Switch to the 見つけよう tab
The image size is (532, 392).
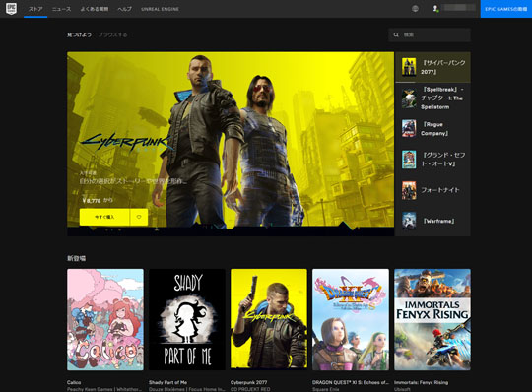[79, 34]
